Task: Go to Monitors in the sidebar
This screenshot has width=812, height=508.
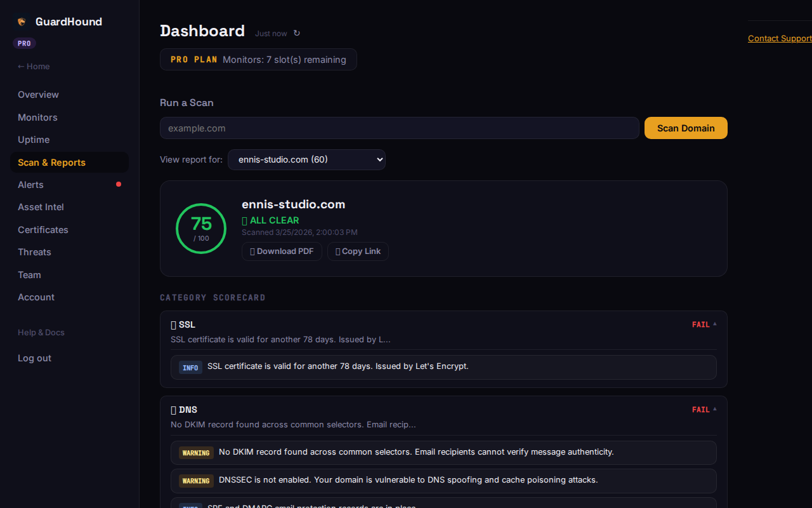Action: (69, 117)
